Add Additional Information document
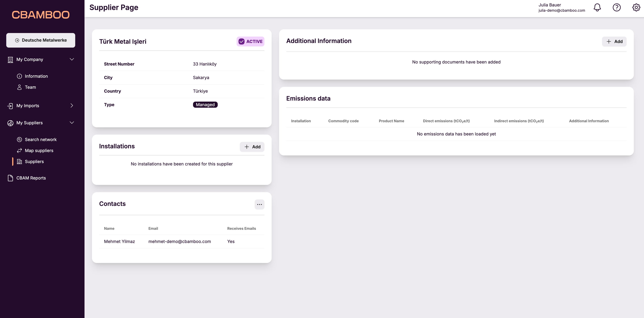 pyautogui.click(x=614, y=41)
